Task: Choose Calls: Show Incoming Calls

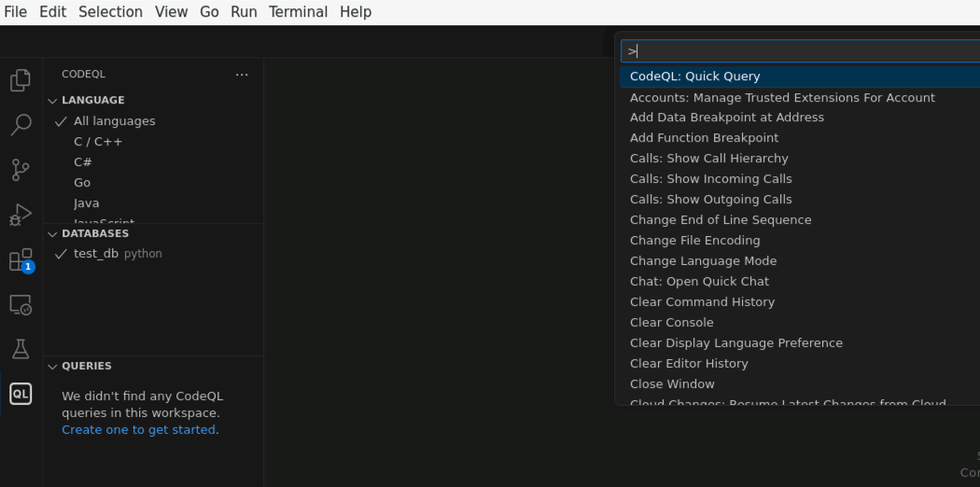Action: [799, 179]
